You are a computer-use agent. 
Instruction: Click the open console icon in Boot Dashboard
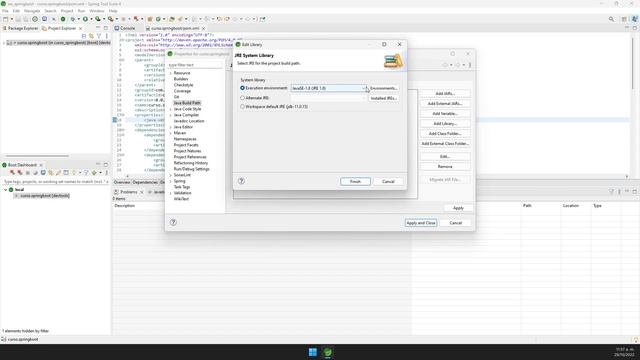coord(43,173)
